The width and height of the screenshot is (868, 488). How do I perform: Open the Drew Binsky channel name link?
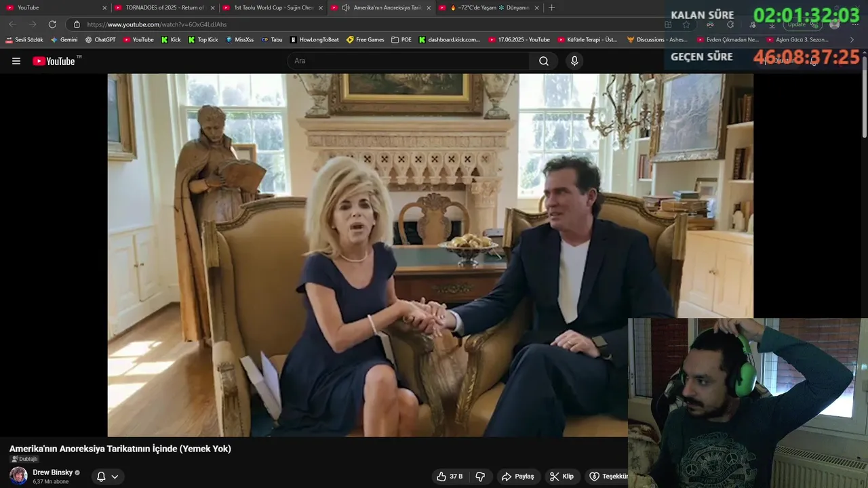52,472
